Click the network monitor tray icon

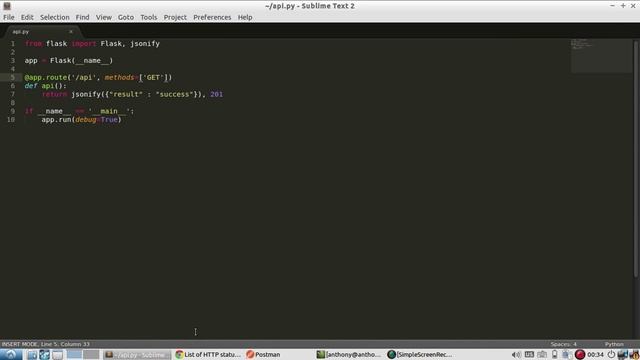coord(622,355)
